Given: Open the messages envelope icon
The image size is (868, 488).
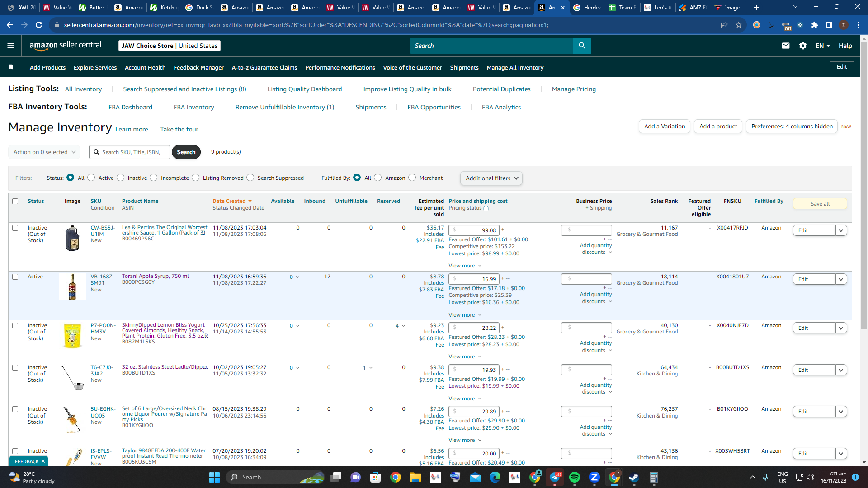Looking at the screenshot, I should [786, 46].
